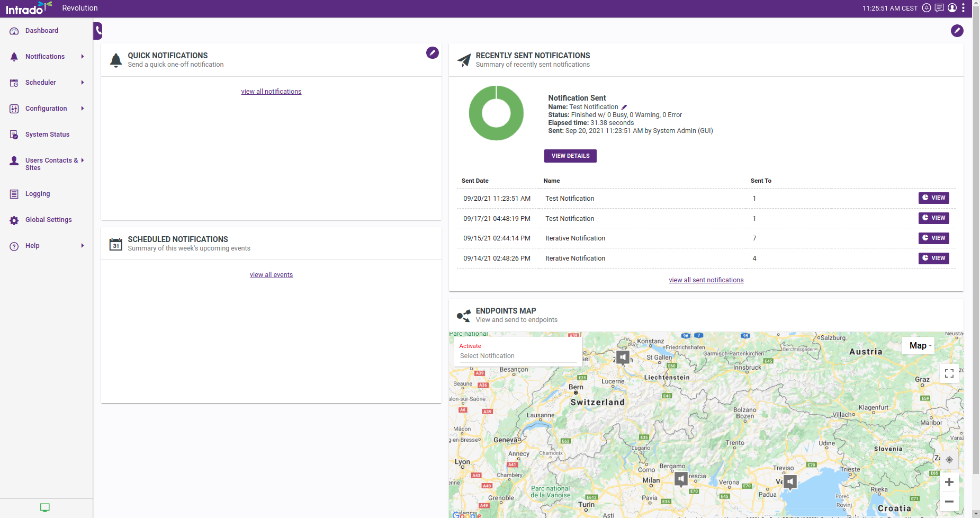Follow the view all sent notifications link
Image resolution: width=980 pixels, height=518 pixels.
[706, 280]
